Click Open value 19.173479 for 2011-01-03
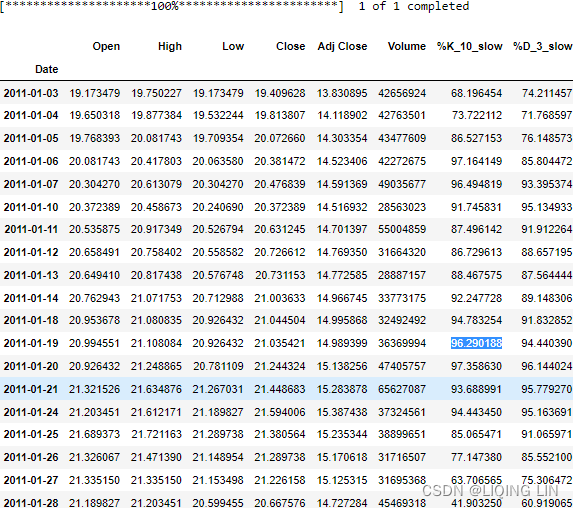Viewport: 573px width, 508px height. (95, 93)
